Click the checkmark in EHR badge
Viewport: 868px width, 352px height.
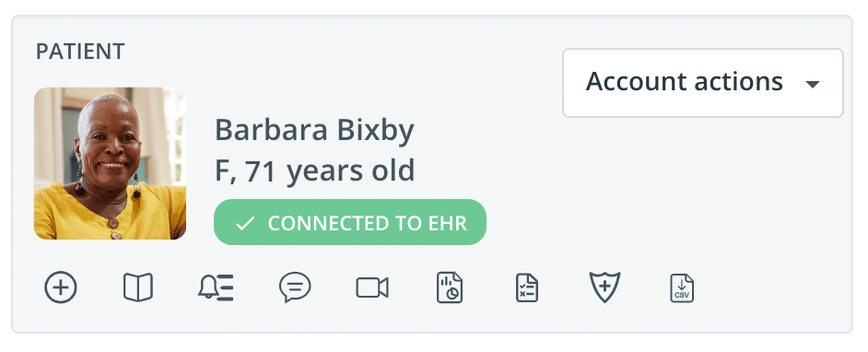(245, 223)
